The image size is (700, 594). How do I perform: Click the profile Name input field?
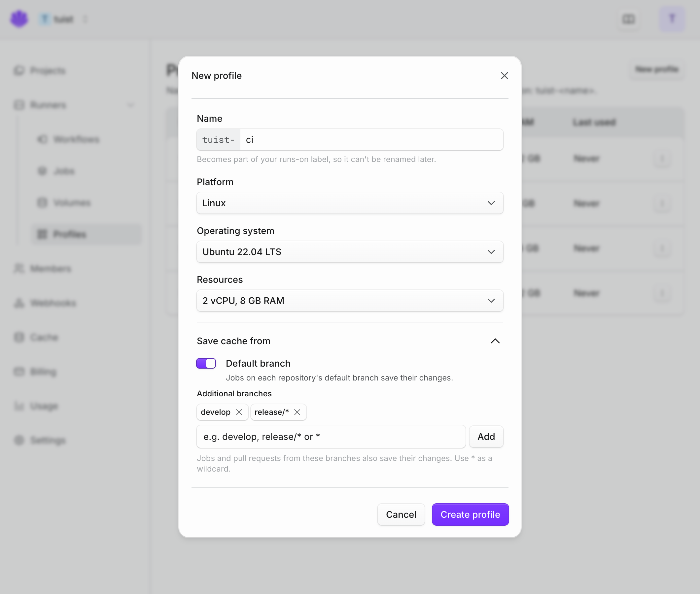[371, 140]
